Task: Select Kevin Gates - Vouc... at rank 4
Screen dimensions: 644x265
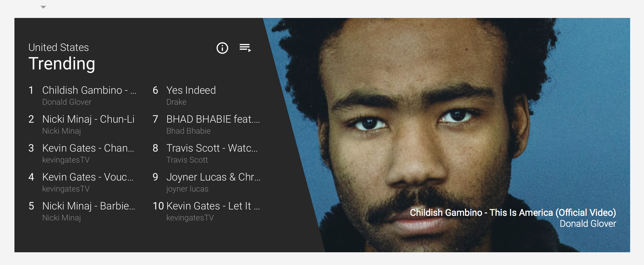Action: click(88, 177)
